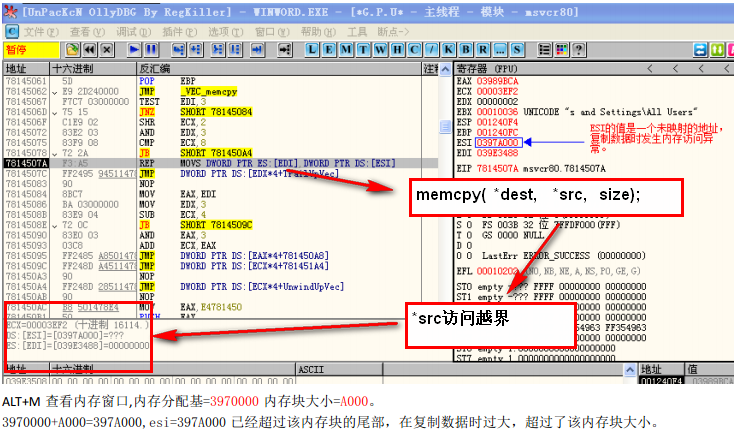Click the first left-arrow in the registers header

pos(651,69)
